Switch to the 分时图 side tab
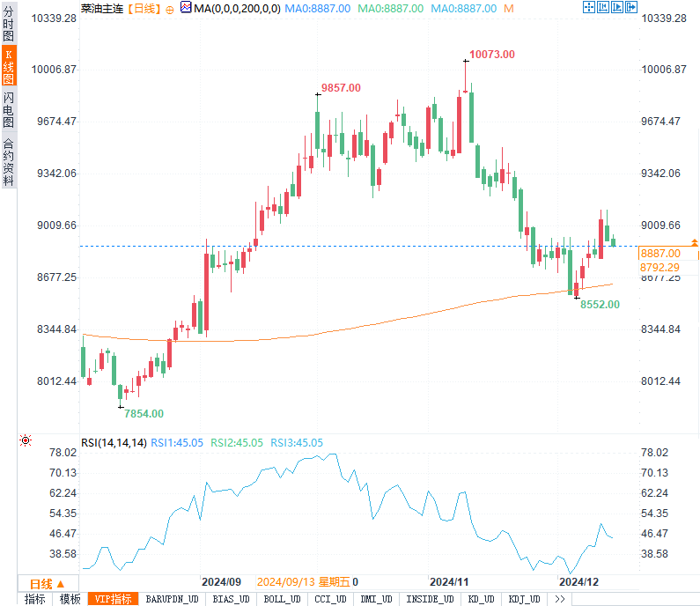Screen dimensions: 700x606 pyautogui.click(x=9, y=24)
